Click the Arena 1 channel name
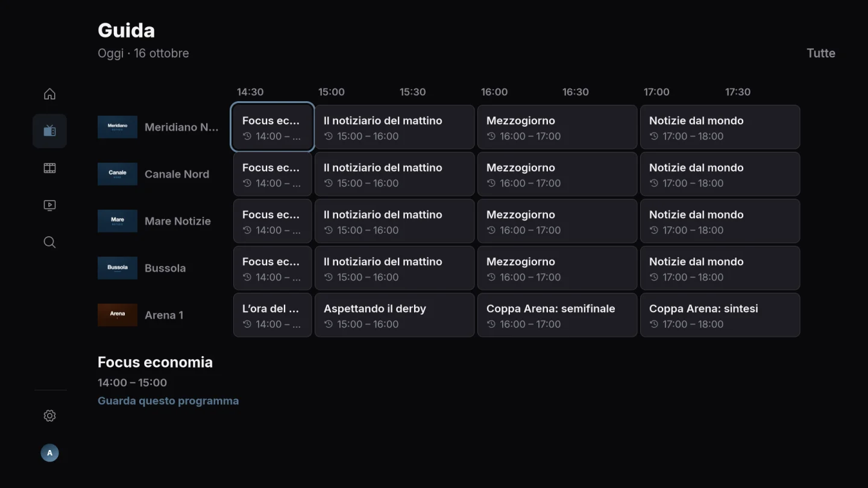 [164, 315]
